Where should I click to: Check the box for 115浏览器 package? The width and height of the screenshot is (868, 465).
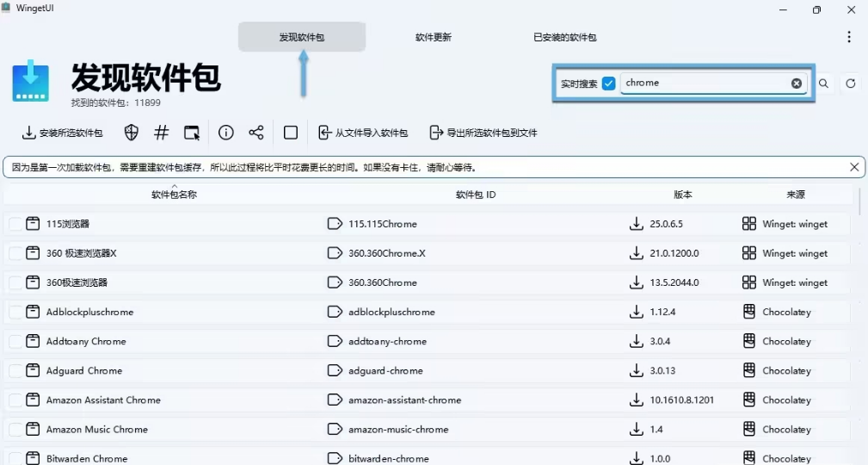click(15, 224)
